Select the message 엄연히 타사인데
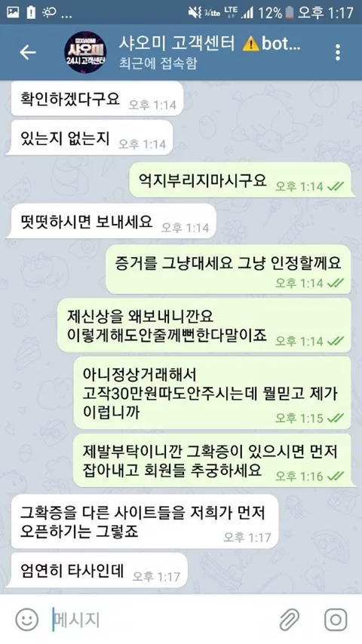 [x=97, y=570]
